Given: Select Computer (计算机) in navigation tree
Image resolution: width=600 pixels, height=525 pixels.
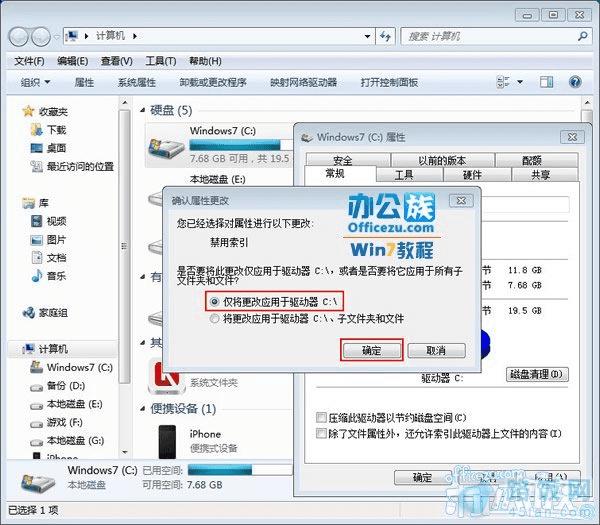Looking at the screenshot, I should click(45, 349).
